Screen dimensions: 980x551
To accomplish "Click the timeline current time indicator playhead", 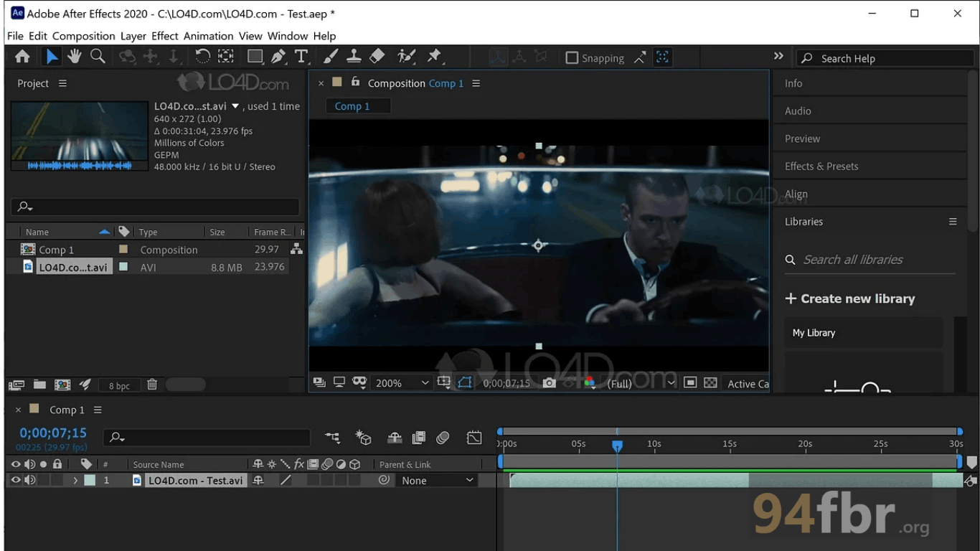I will pyautogui.click(x=617, y=446).
